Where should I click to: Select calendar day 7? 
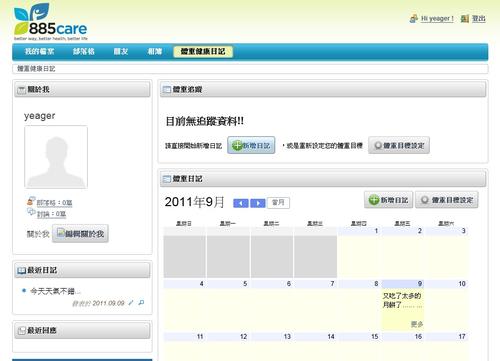(x=315, y=305)
